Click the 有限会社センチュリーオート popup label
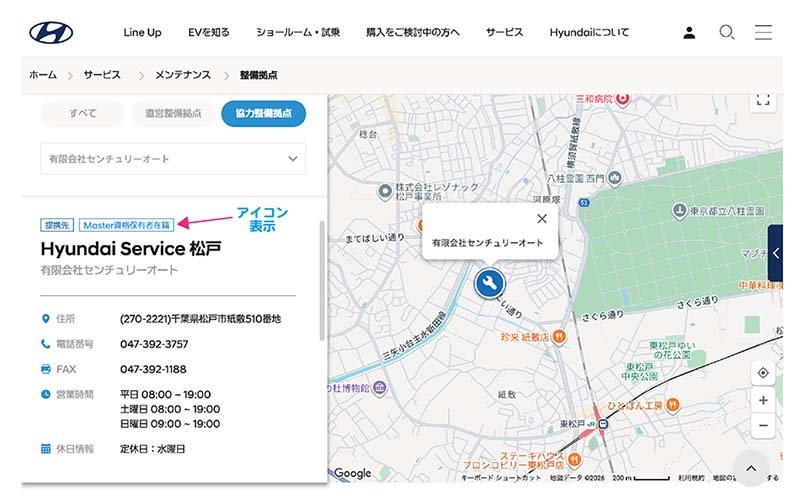The height and width of the screenshot is (500, 800). tap(487, 243)
